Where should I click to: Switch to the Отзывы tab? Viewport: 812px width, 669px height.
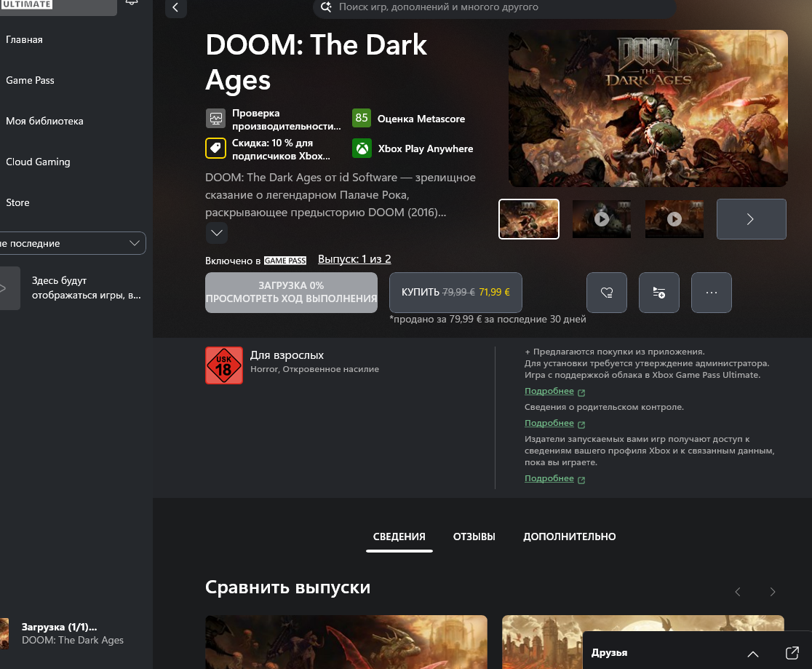[474, 537]
